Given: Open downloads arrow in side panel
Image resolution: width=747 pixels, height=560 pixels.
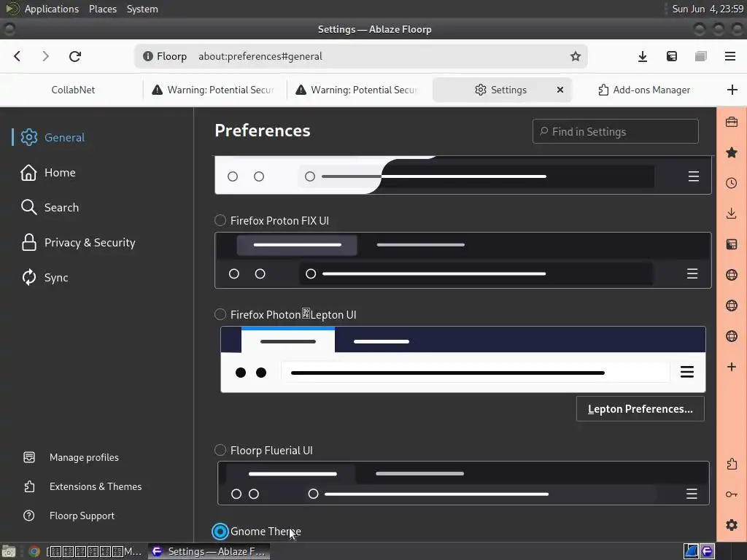Looking at the screenshot, I should tap(732, 214).
